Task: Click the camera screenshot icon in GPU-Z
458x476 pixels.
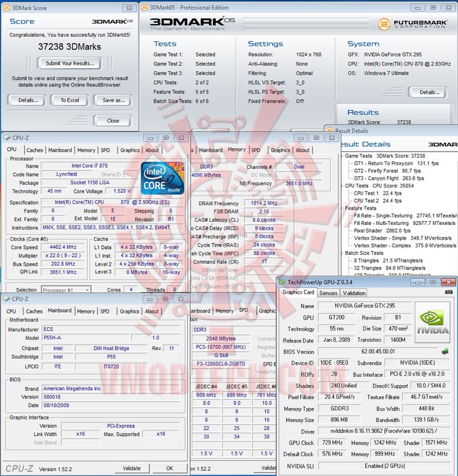Action: point(448,292)
